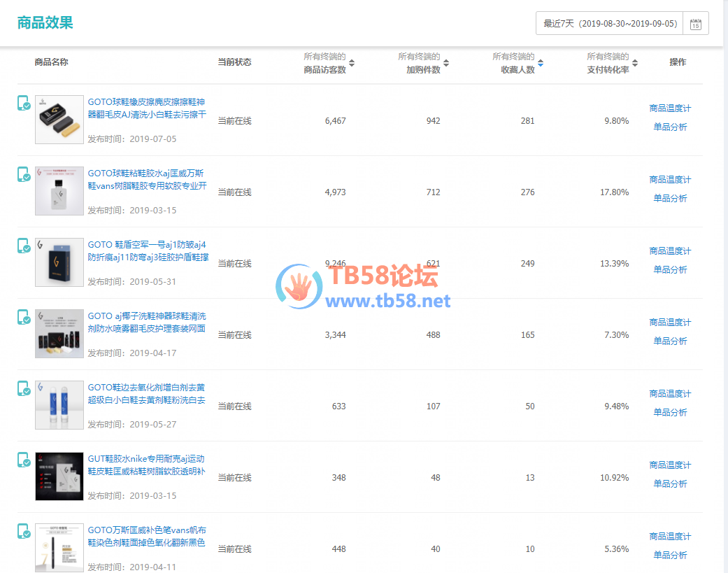Sort by 收藏人数 column arrows

(x=541, y=63)
